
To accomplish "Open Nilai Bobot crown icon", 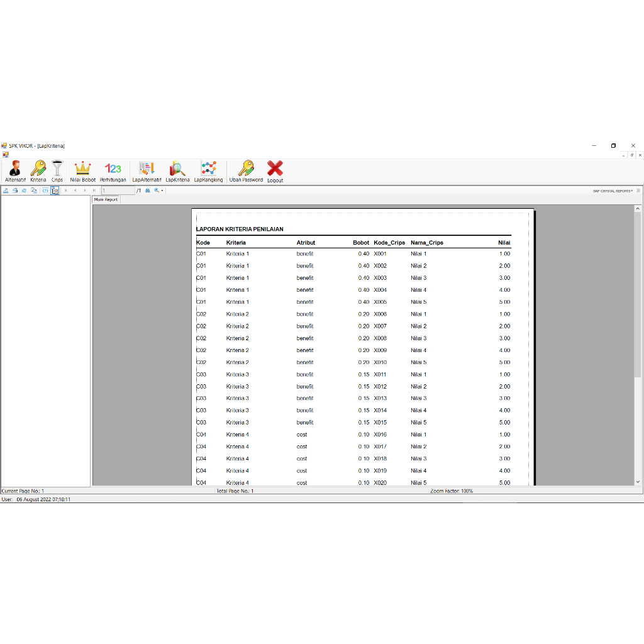I will point(82,171).
